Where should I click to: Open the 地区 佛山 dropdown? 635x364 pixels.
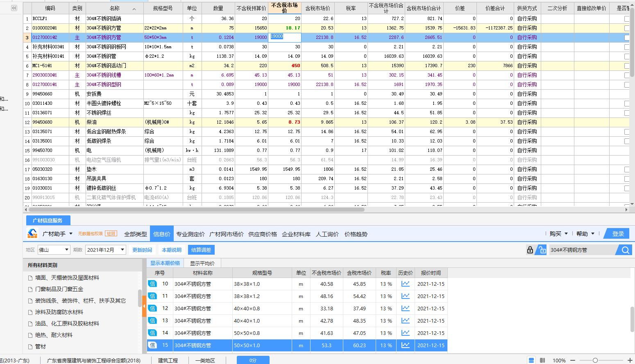click(x=54, y=250)
